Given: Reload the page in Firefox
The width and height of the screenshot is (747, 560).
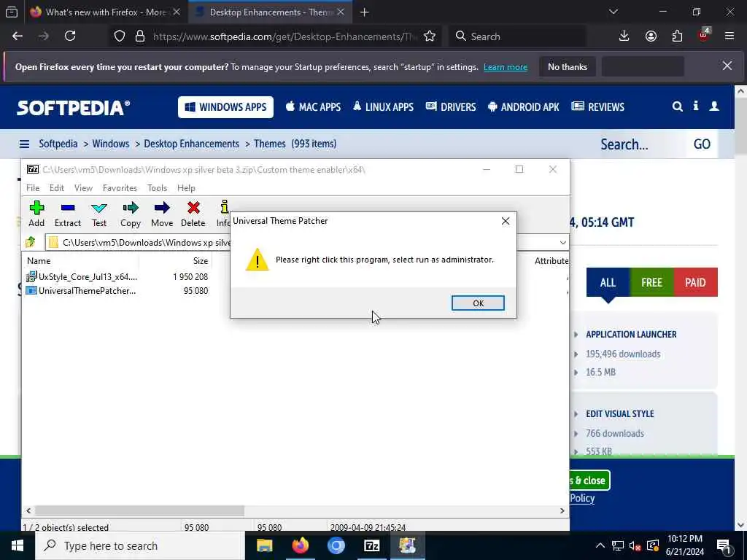Looking at the screenshot, I should point(70,36).
